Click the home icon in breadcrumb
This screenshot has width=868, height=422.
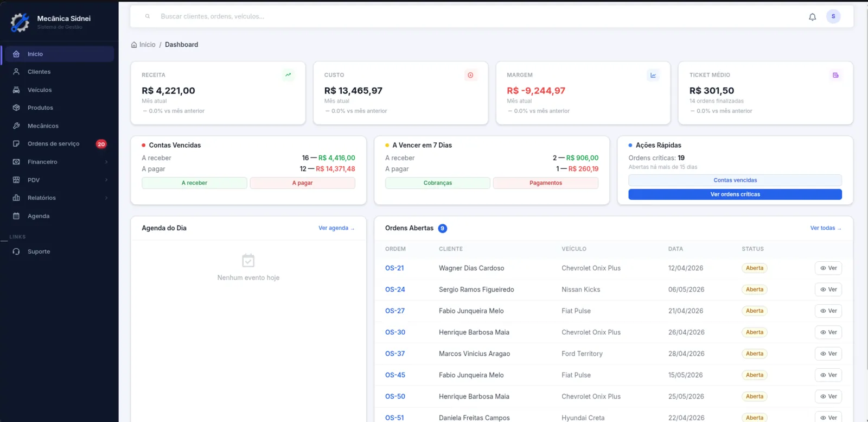134,45
